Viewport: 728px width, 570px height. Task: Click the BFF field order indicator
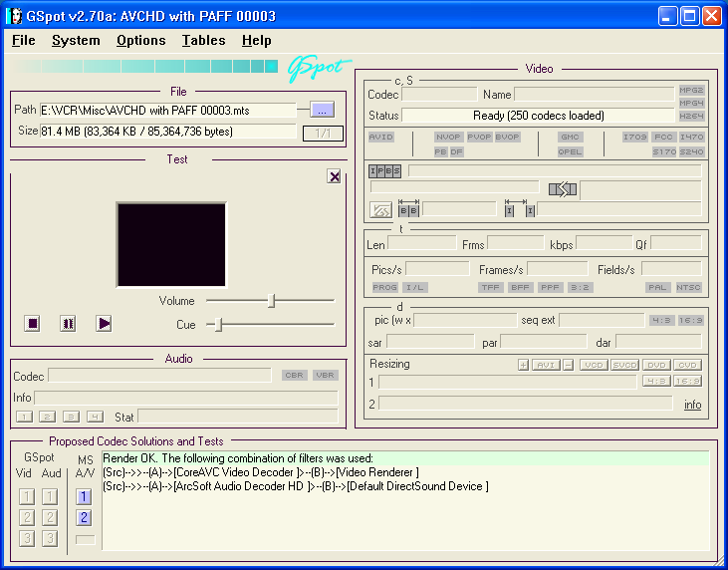point(520,288)
